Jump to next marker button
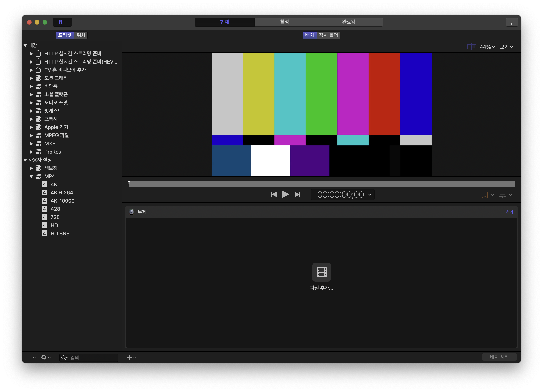Screen dimensions: 543x392 click(x=297, y=194)
